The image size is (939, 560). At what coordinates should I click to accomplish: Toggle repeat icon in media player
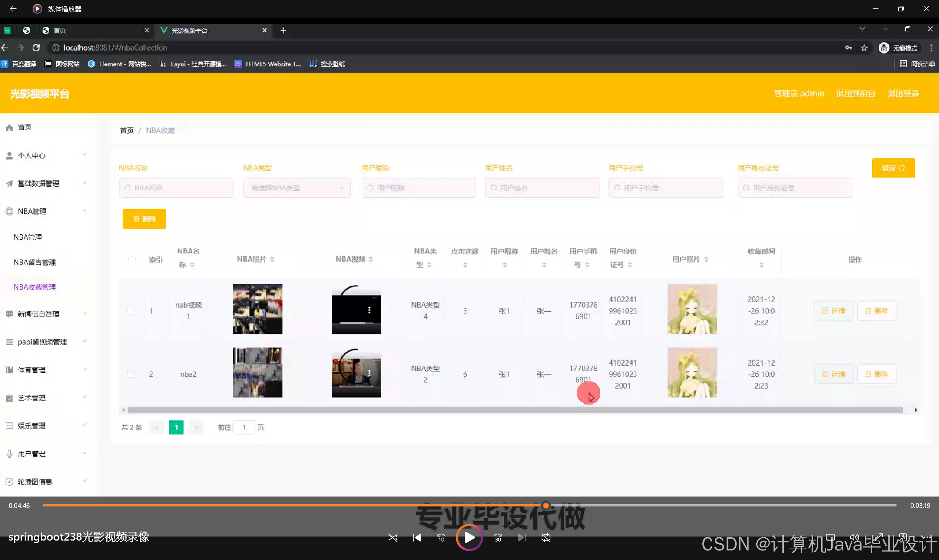[546, 538]
